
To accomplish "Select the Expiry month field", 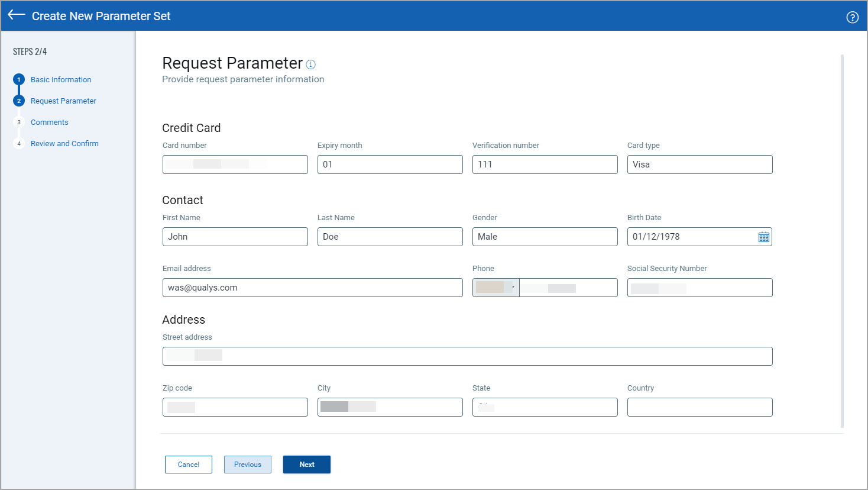I will tap(390, 165).
